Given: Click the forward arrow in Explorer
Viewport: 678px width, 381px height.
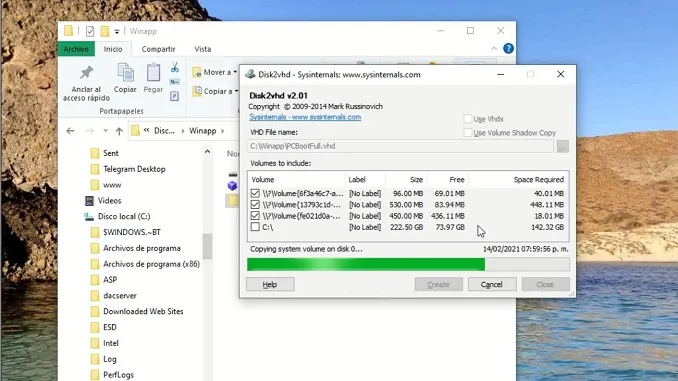Looking at the screenshot, I should click(x=90, y=131).
